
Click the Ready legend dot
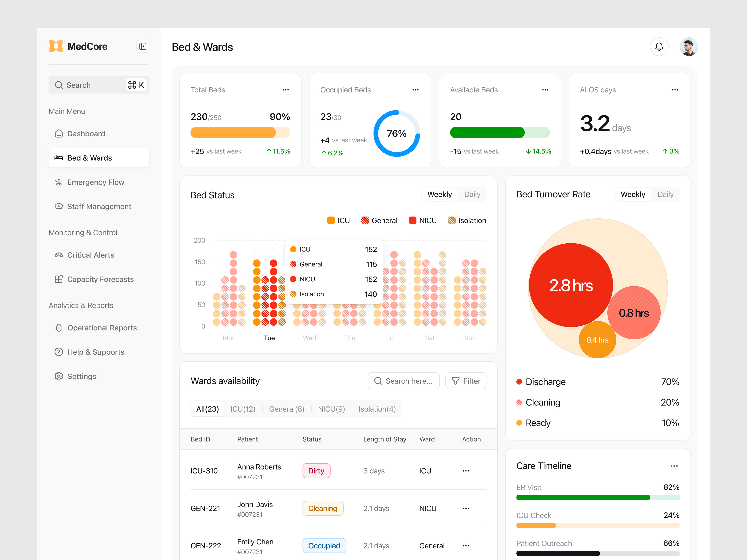(519, 423)
